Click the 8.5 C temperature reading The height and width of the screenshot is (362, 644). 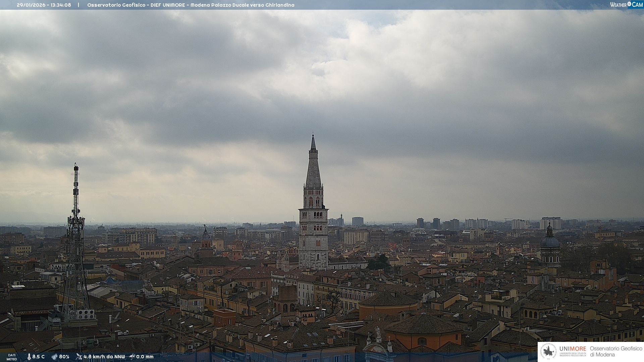point(39,357)
